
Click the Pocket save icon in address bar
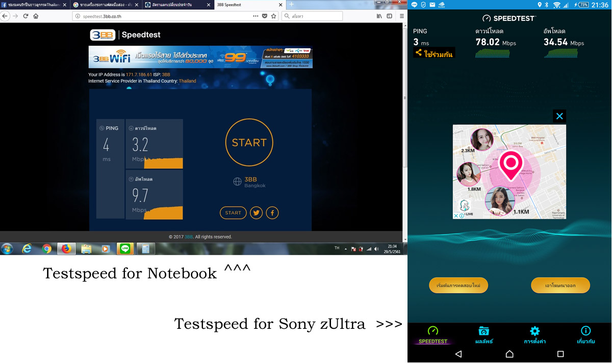pos(264,16)
